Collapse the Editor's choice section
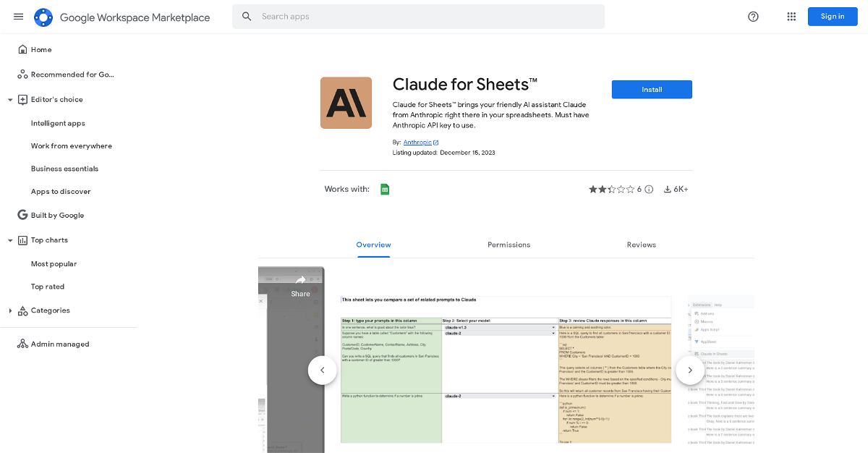 (x=10, y=100)
